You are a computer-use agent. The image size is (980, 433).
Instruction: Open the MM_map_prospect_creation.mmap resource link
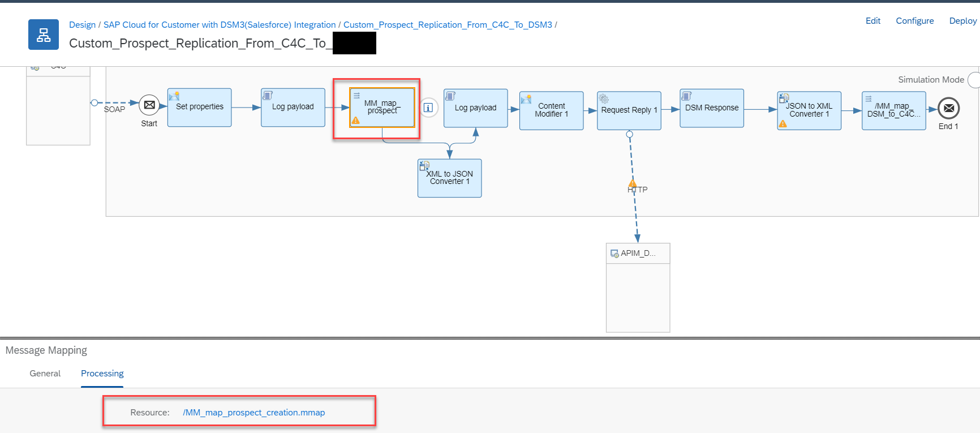tap(253, 413)
